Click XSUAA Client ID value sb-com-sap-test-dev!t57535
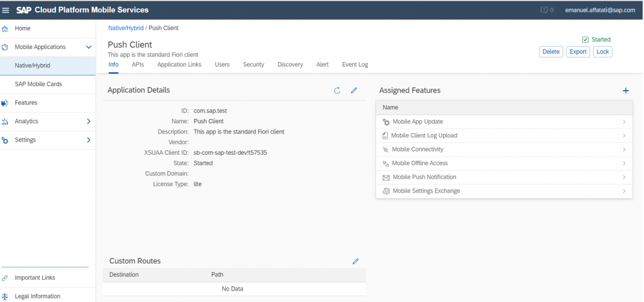The image size is (644, 302). pos(230,153)
